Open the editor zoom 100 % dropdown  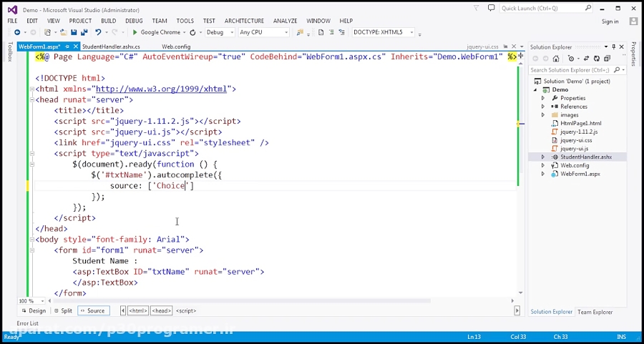pyautogui.click(x=43, y=301)
